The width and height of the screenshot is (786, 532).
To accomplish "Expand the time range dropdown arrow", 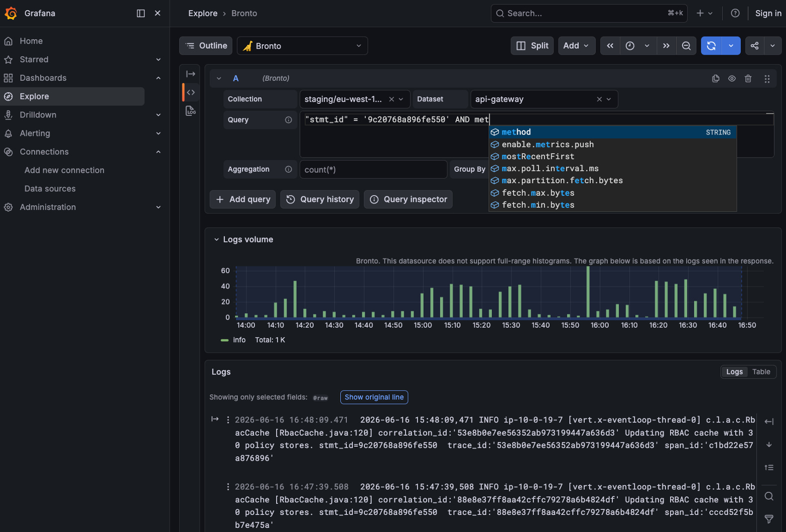I will (x=647, y=46).
